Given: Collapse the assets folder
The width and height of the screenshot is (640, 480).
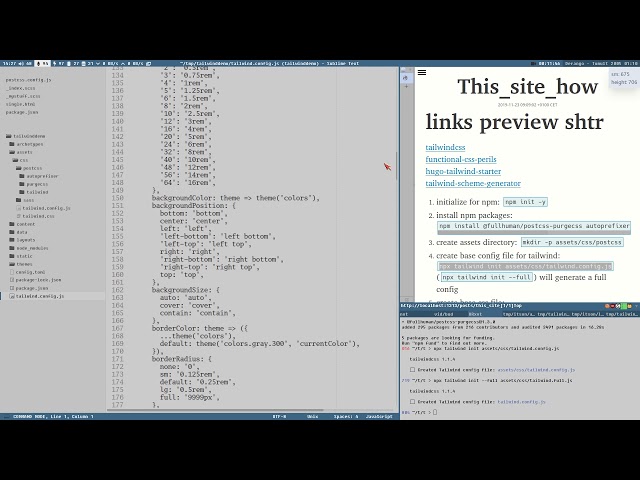Looking at the screenshot, I should pyautogui.click(x=21, y=152).
